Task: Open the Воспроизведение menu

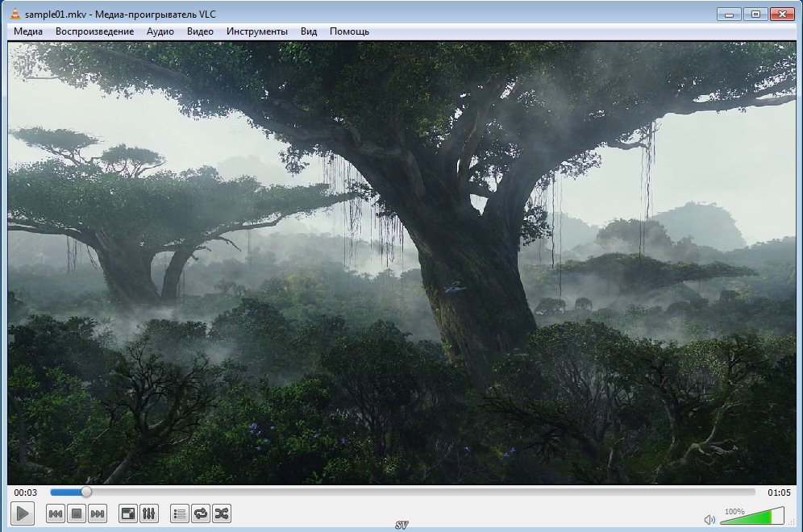Action: click(94, 31)
